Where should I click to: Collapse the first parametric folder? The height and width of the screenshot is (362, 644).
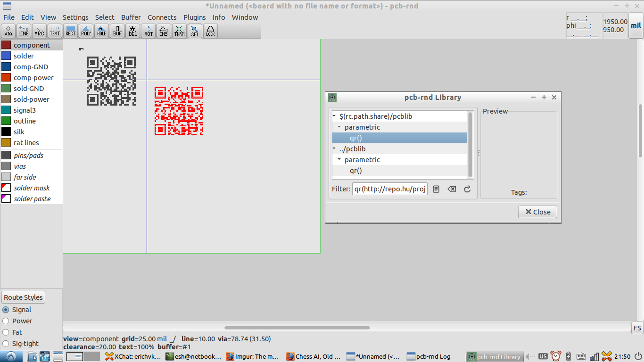click(x=339, y=127)
